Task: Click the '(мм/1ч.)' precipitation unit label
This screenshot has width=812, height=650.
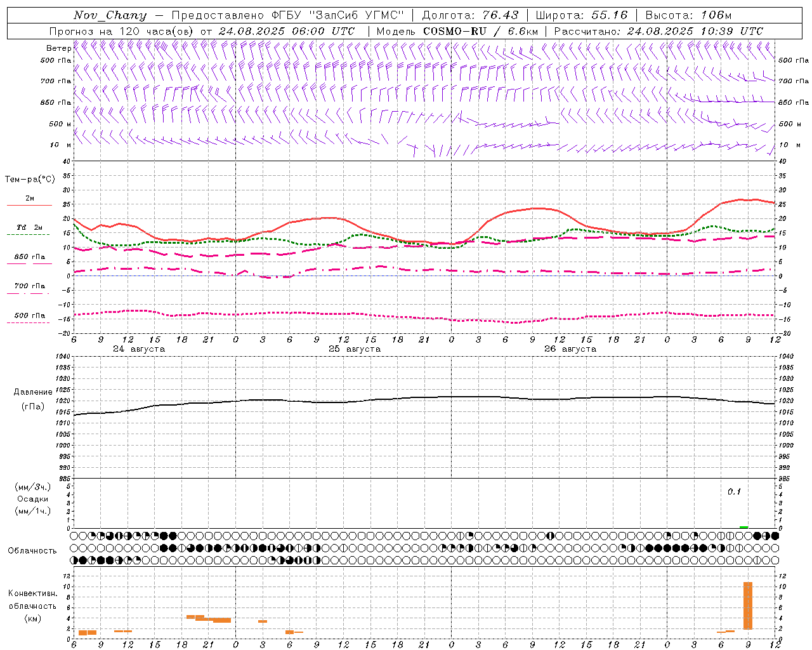Action: pos(33,511)
